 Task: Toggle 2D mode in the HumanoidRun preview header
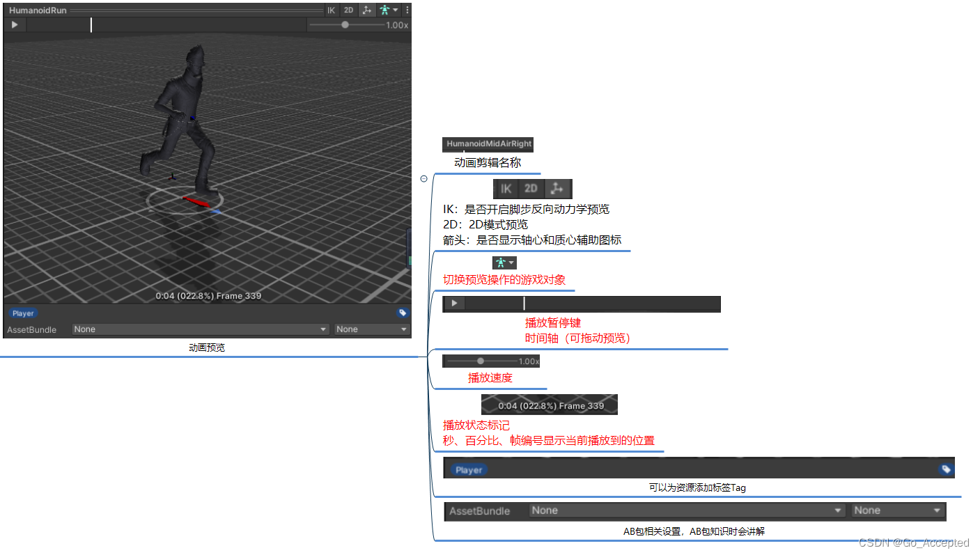349,10
